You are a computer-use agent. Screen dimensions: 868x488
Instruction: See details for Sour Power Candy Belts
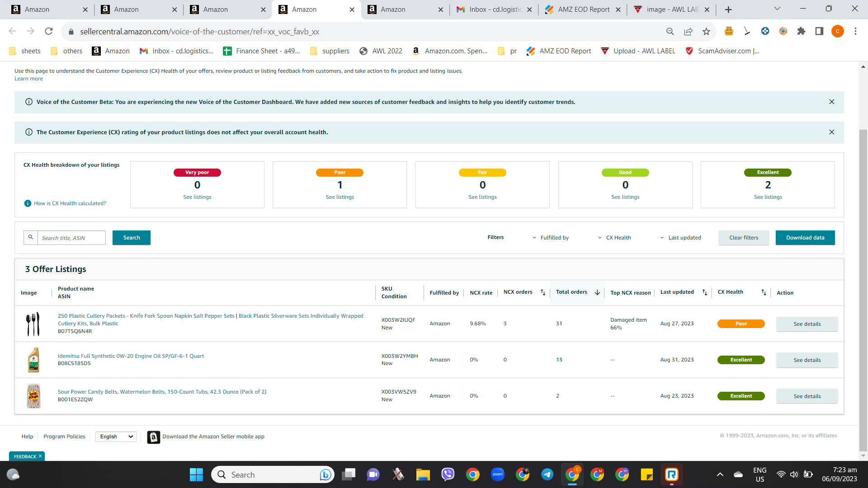807,396
